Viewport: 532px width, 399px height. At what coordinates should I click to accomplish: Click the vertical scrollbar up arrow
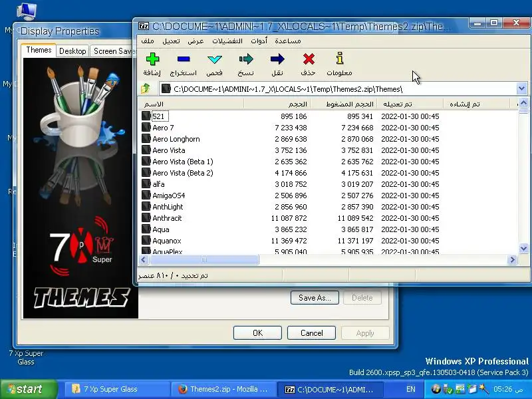click(523, 103)
